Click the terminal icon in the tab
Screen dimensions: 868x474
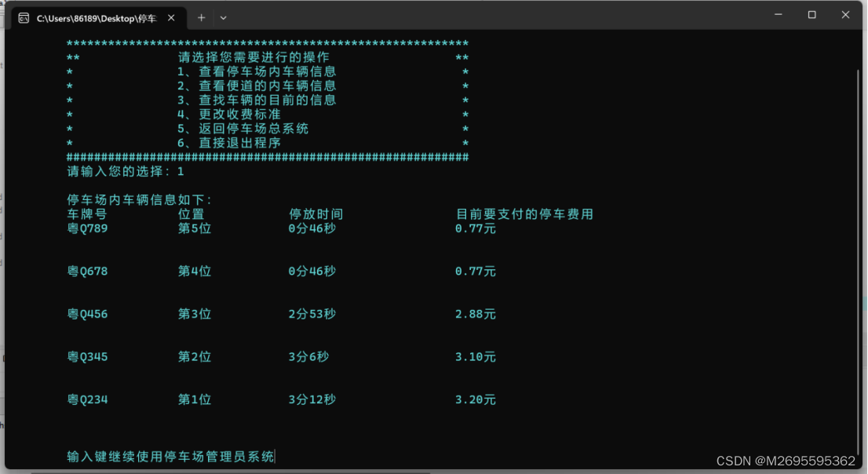(24, 18)
